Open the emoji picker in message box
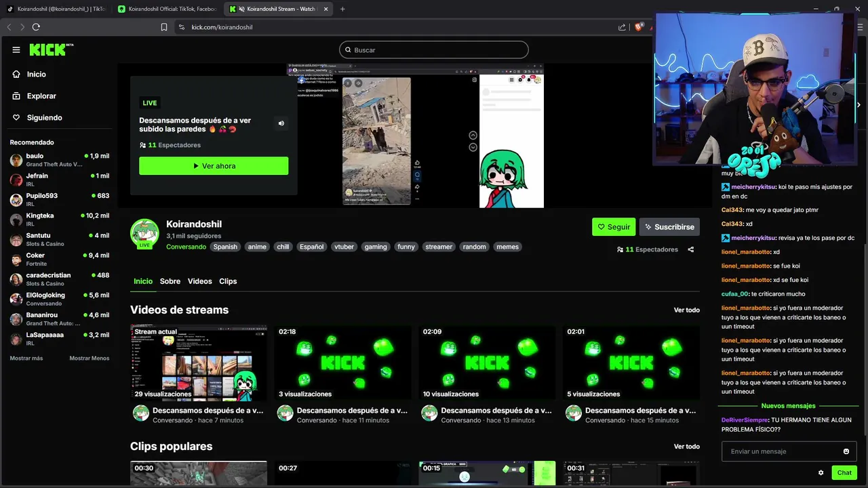The width and height of the screenshot is (868, 488). coord(846,451)
